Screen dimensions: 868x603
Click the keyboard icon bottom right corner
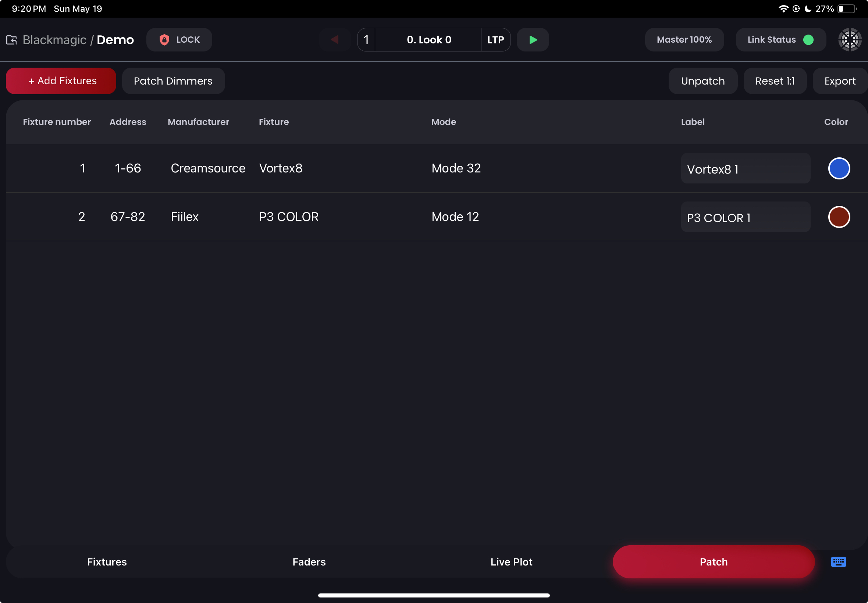click(x=838, y=561)
